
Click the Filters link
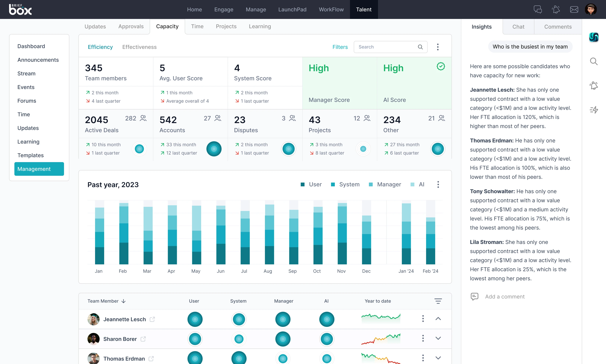[340, 47]
